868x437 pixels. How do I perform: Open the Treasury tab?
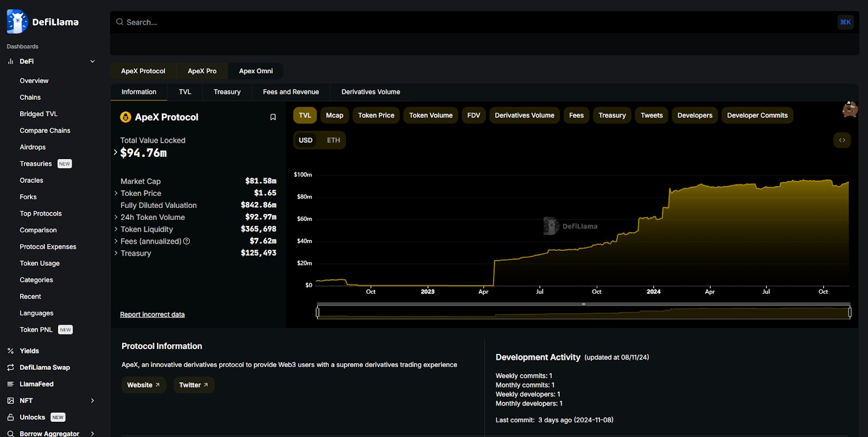(227, 92)
